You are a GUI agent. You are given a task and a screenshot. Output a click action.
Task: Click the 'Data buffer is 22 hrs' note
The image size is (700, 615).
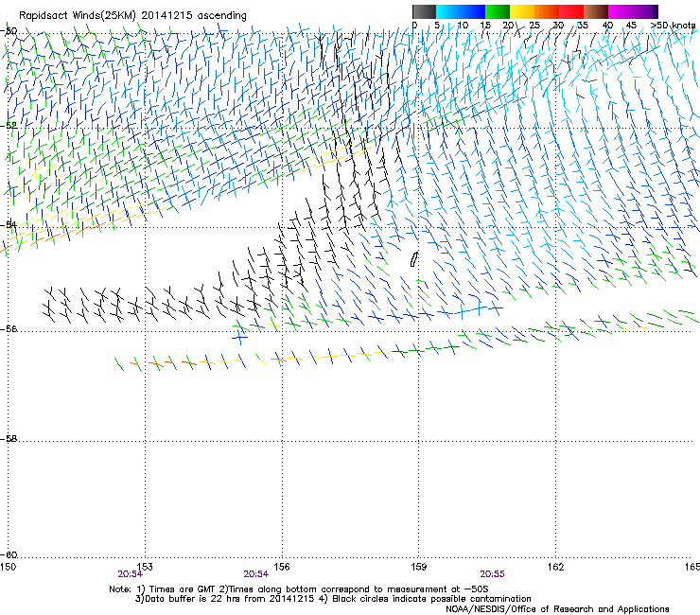(x=225, y=599)
